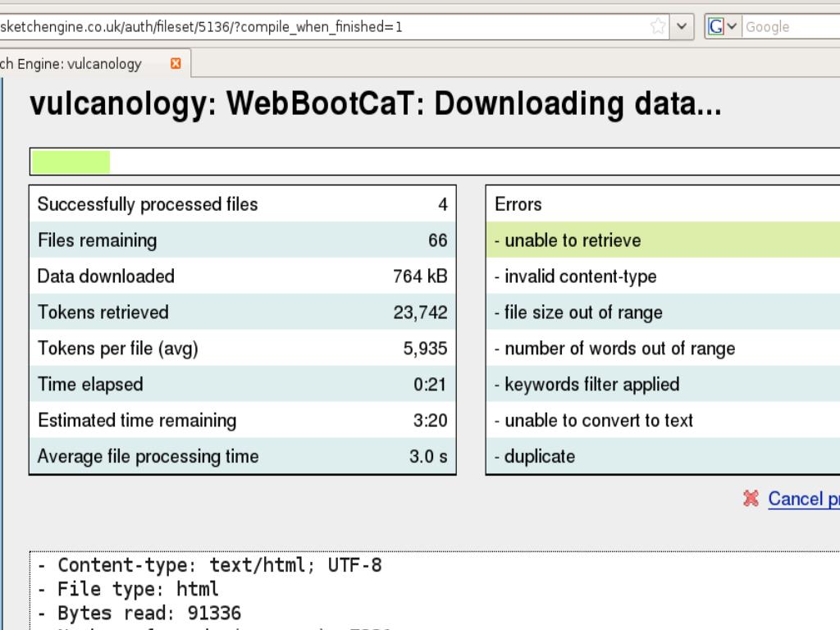Click the 'keywords filter applied' row
This screenshot has width=840, height=630.
click(663, 384)
